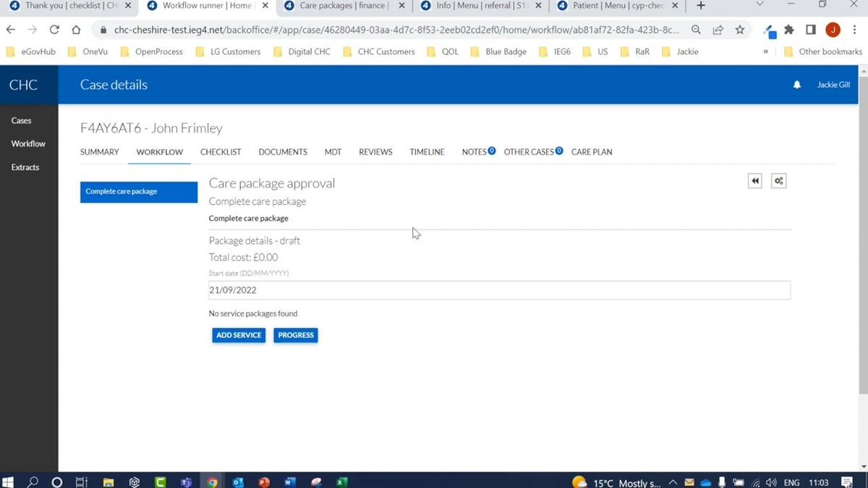Open the workflow settings cog icon
The height and width of the screenshot is (488, 868).
pyautogui.click(x=778, y=180)
